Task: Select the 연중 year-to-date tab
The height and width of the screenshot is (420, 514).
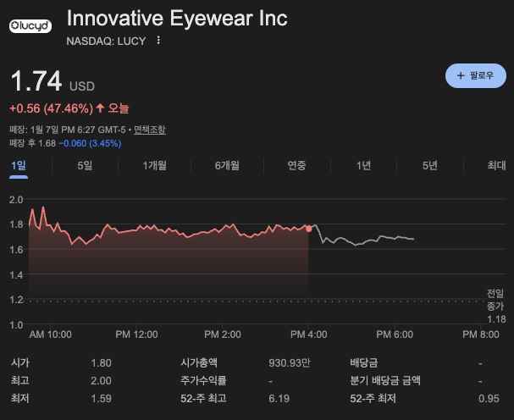Action: click(x=296, y=166)
